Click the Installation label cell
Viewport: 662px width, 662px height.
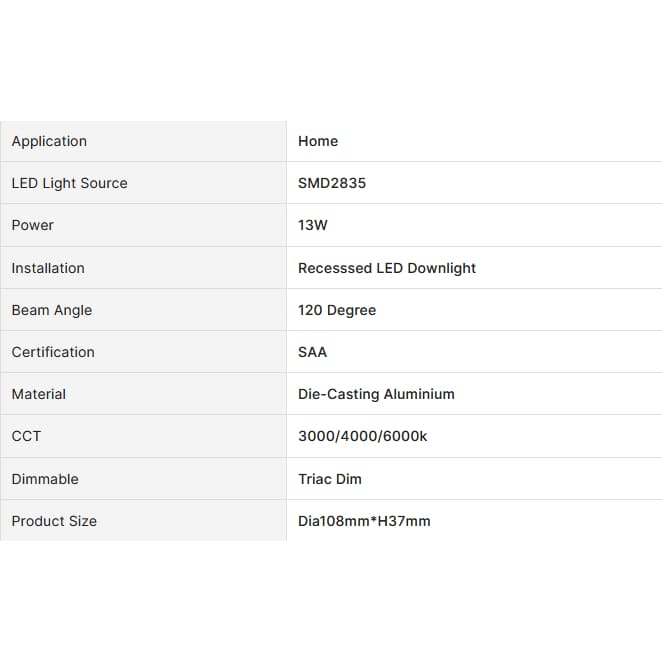143,268
